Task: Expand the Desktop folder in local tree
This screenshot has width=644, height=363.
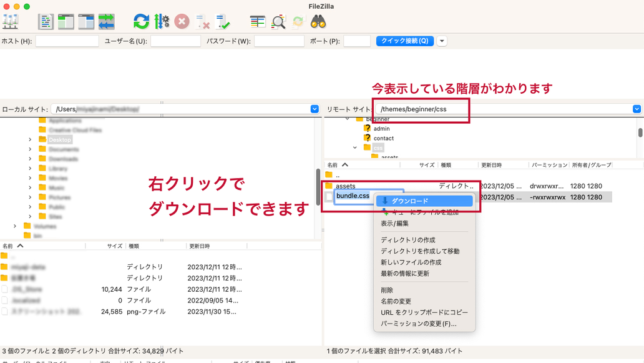Action: [30, 140]
